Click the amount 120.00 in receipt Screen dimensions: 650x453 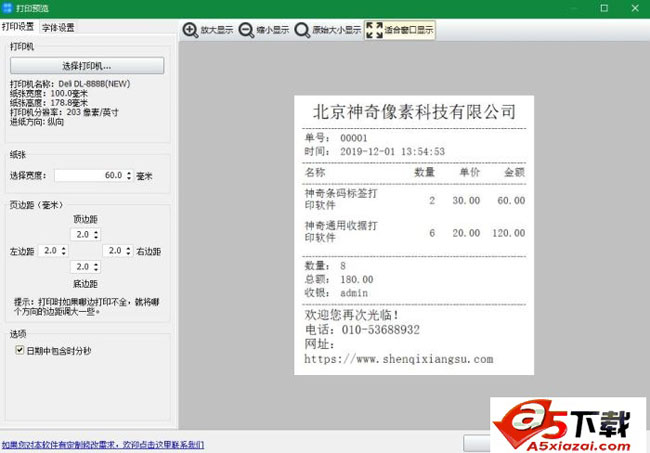pos(509,233)
